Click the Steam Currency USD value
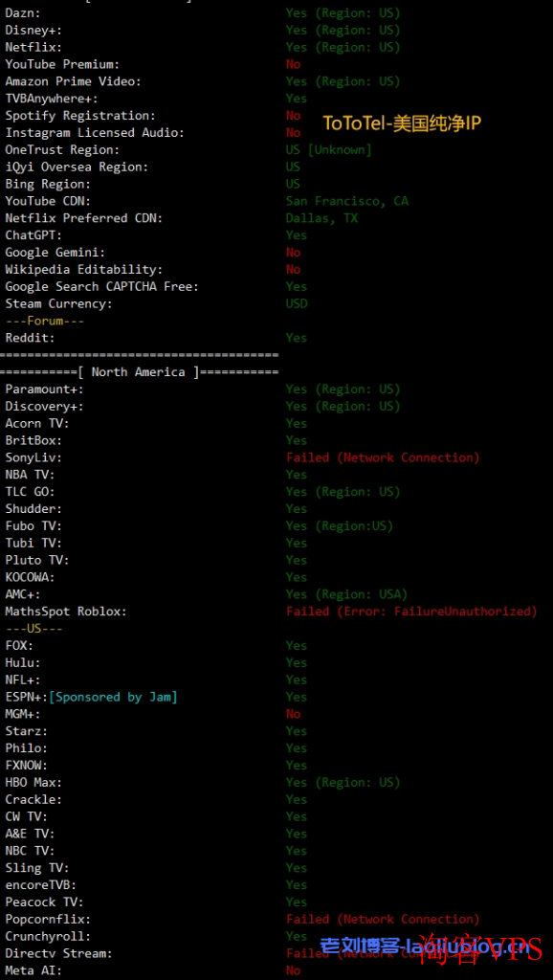This screenshot has width=553, height=980. point(297,303)
